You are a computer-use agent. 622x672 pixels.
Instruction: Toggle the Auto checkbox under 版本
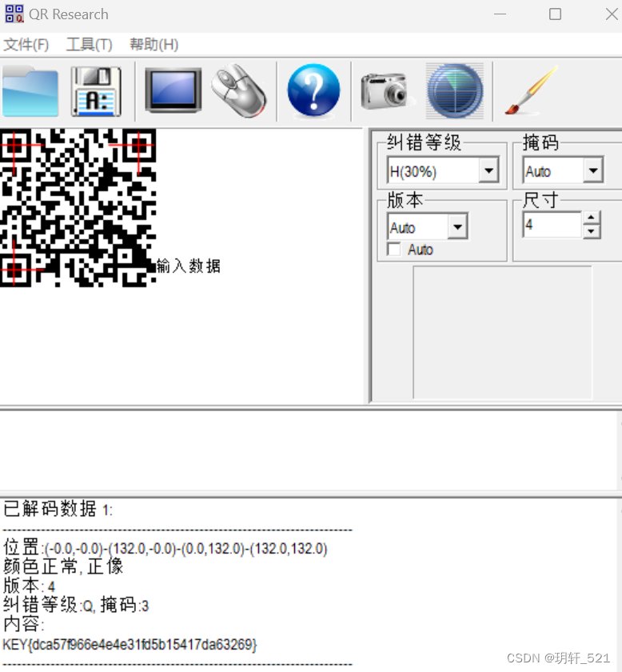coord(393,249)
